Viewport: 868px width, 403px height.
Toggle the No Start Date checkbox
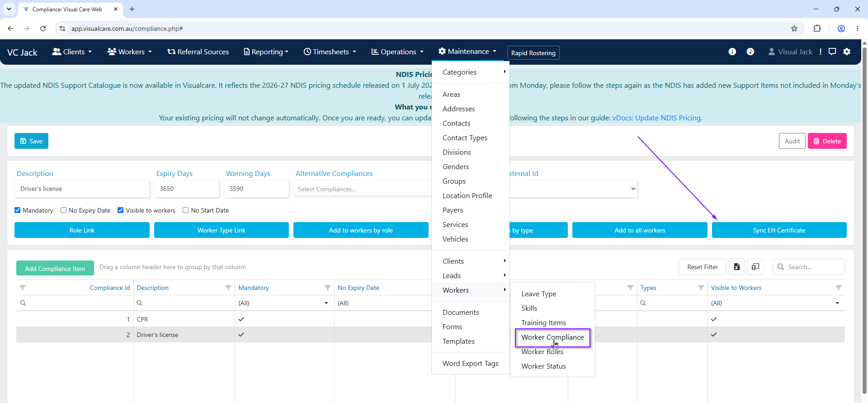186,210
